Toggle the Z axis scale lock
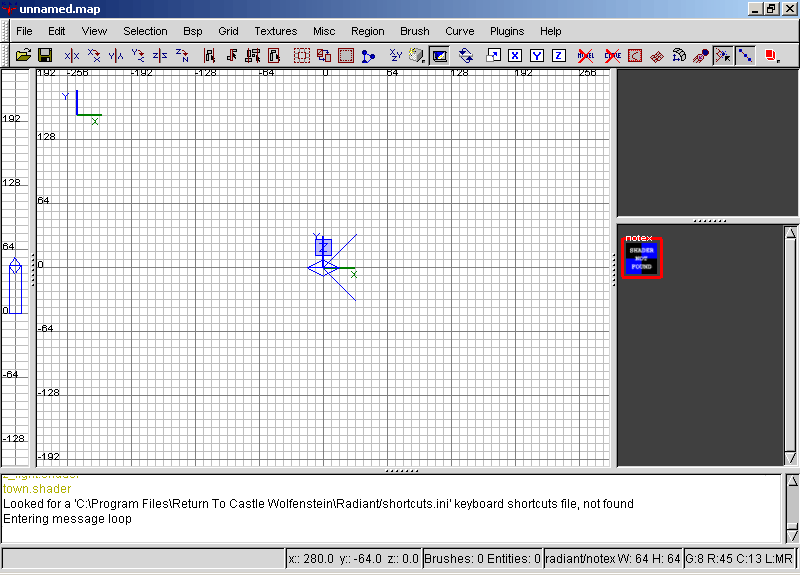Screen dimensions: 800x575 (x=559, y=55)
